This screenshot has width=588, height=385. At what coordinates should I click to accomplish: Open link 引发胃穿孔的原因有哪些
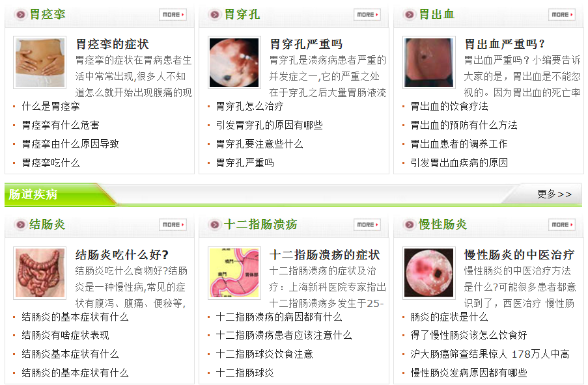click(269, 125)
